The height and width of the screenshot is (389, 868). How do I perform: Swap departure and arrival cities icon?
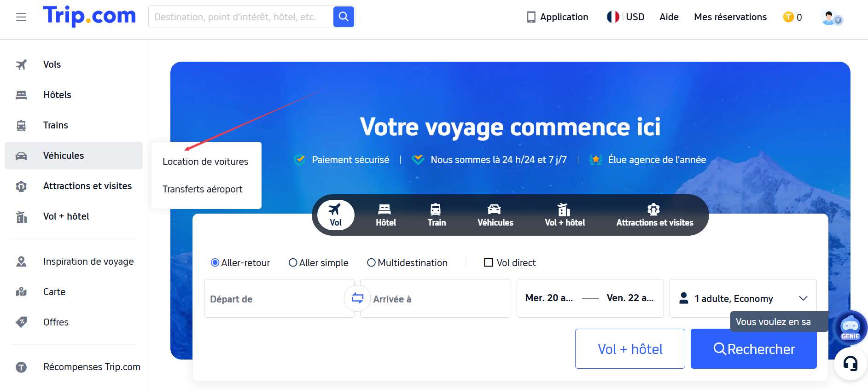[x=357, y=298]
